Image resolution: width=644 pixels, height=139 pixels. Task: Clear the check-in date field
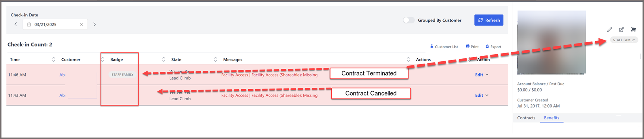pos(81,25)
